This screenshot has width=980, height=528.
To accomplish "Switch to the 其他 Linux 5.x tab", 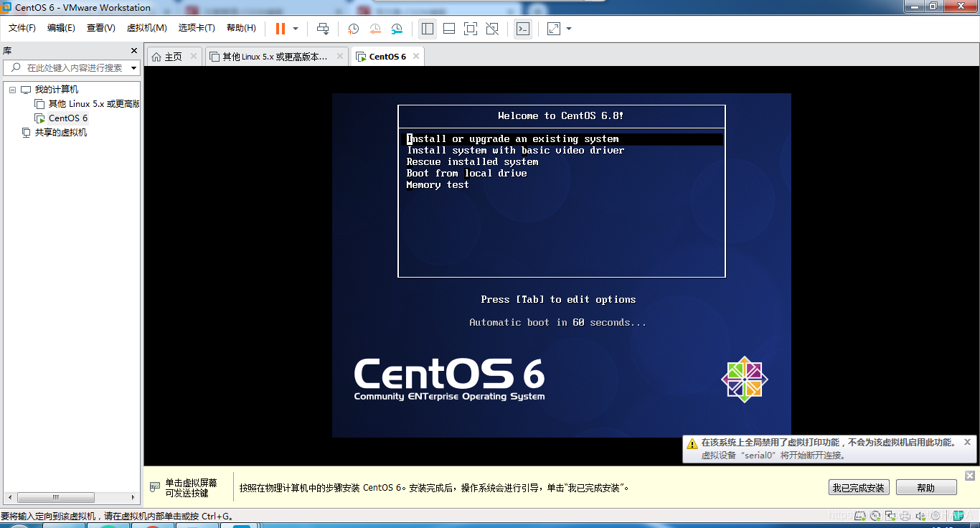I will click(x=276, y=57).
